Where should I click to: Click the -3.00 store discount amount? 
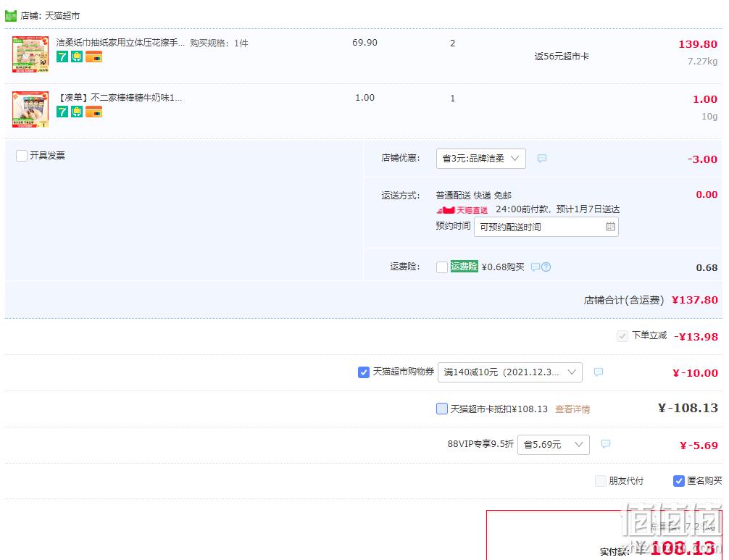coord(702,159)
